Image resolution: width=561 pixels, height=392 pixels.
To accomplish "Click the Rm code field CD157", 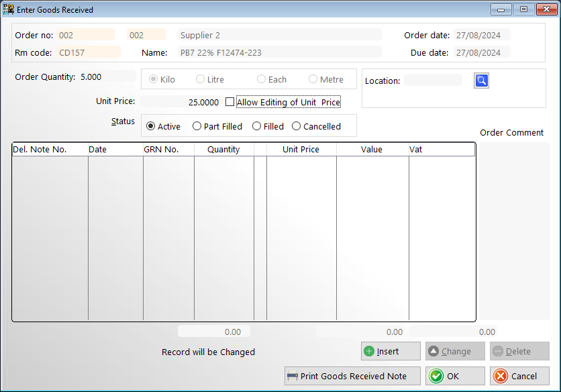I will [x=89, y=52].
